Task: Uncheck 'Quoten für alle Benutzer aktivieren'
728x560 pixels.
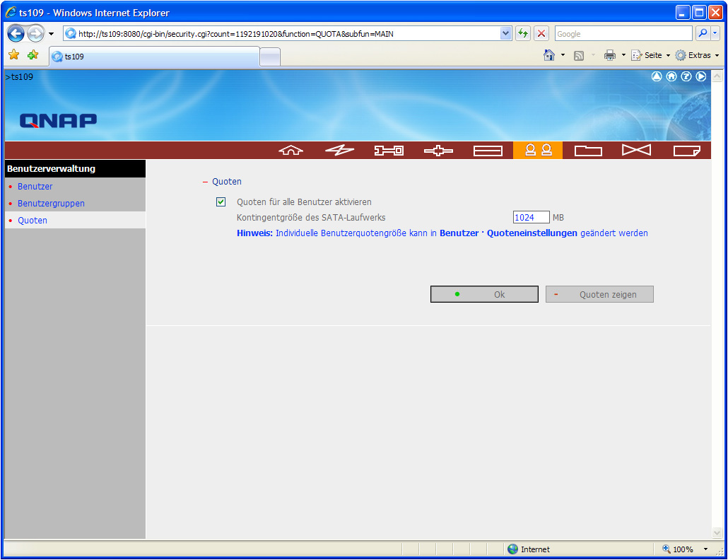Action: [221, 202]
